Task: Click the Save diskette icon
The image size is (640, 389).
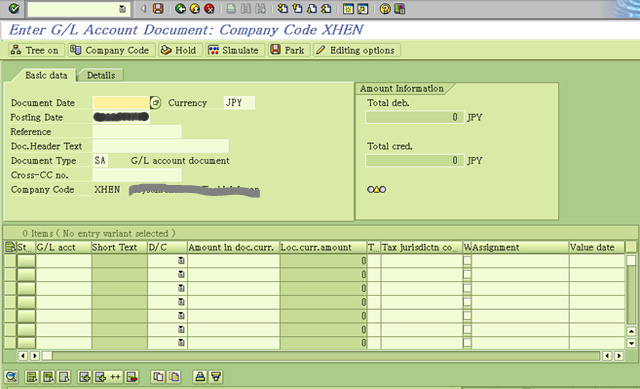Action: (158, 9)
